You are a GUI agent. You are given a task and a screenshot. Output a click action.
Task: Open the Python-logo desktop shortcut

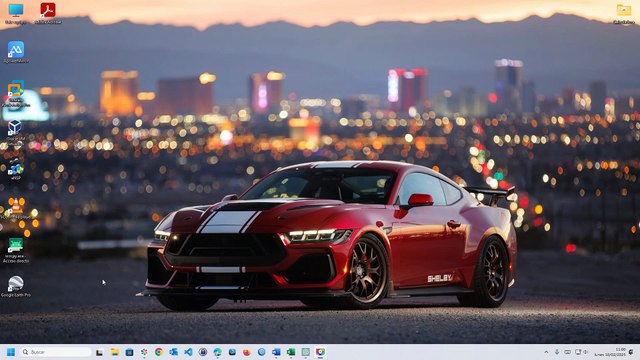point(16,169)
